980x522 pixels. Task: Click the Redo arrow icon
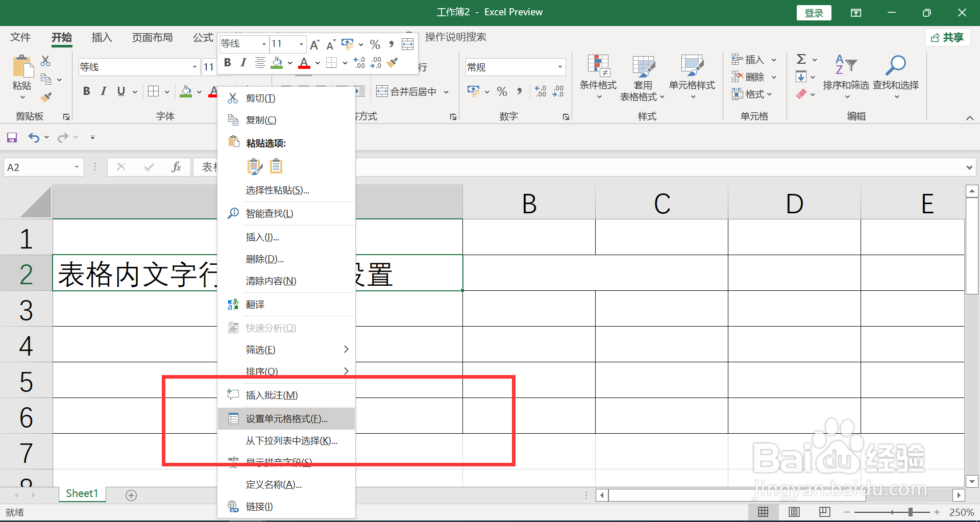pos(63,137)
